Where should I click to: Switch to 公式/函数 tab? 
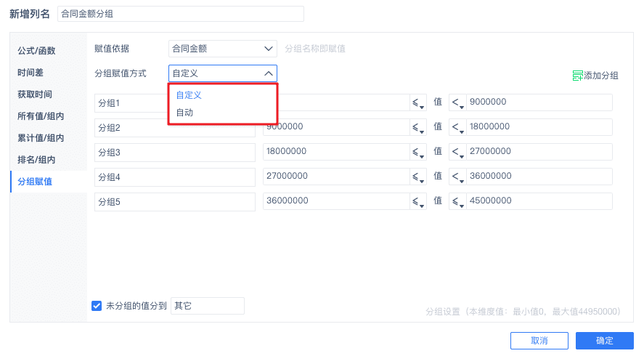pos(36,51)
